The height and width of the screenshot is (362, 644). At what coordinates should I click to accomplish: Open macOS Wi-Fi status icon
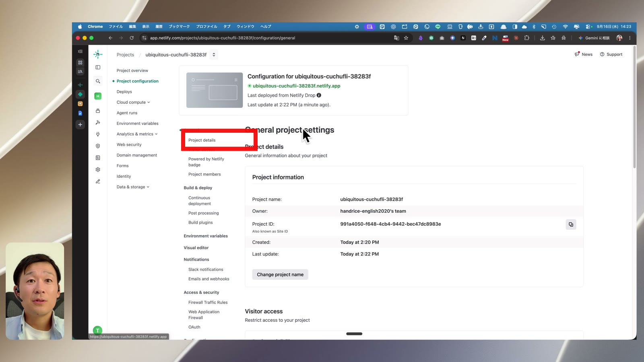[565, 27]
